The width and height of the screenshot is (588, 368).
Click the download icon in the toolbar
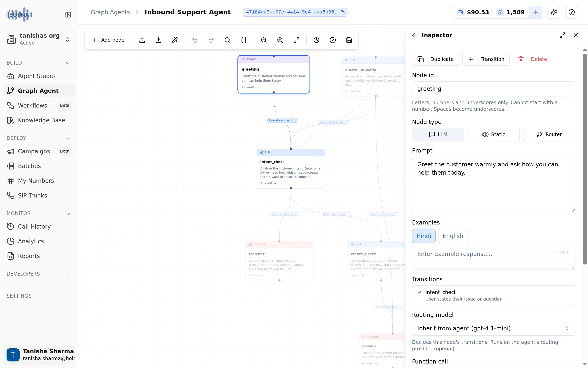click(x=158, y=40)
